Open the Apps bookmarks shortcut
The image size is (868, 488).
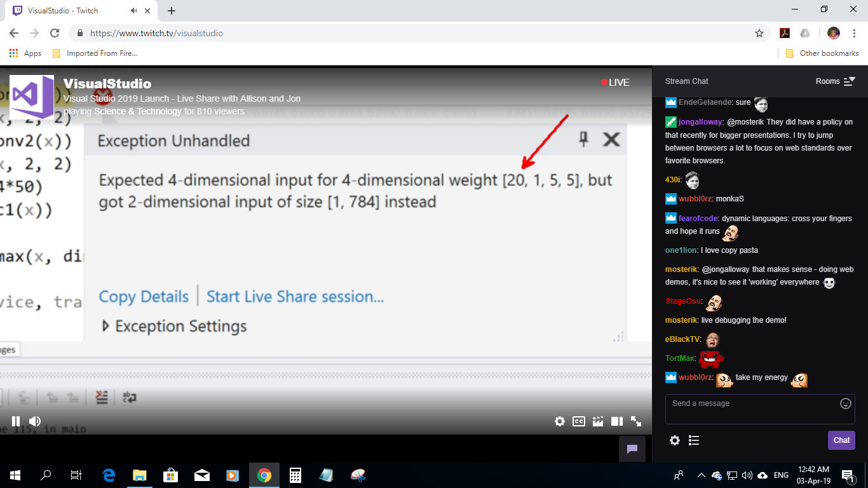(25, 53)
